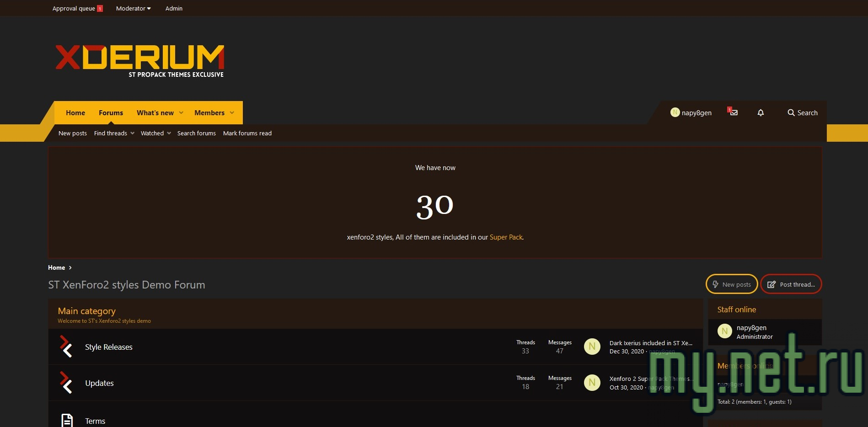The height and width of the screenshot is (427, 868).
Task: Switch to the Forums tab
Action: click(x=111, y=113)
